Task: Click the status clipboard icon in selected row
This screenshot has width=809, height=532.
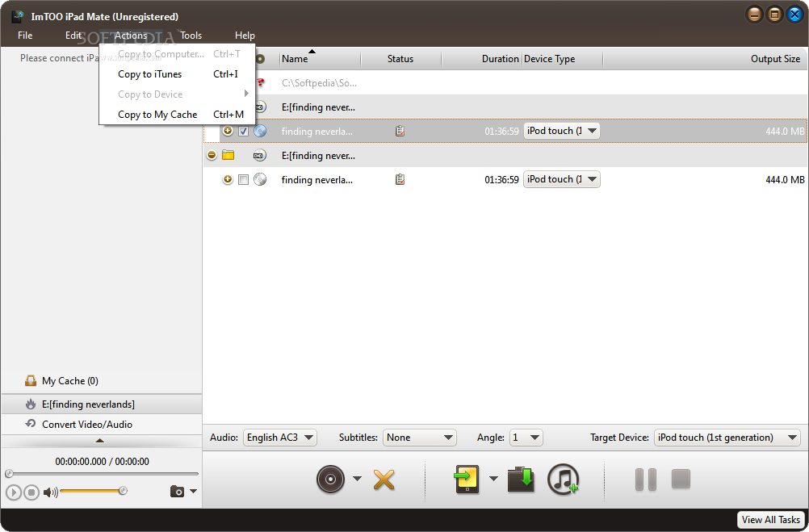Action: click(400, 131)
